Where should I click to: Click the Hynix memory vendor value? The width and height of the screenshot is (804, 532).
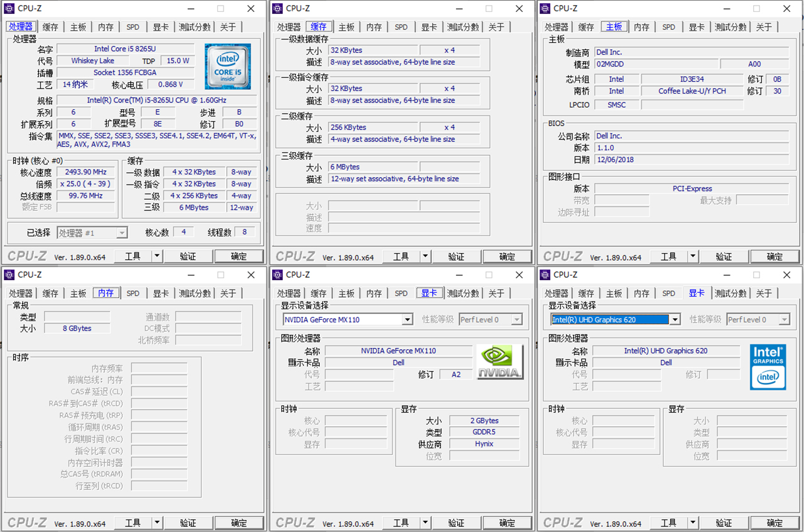(x=484, y=444)
